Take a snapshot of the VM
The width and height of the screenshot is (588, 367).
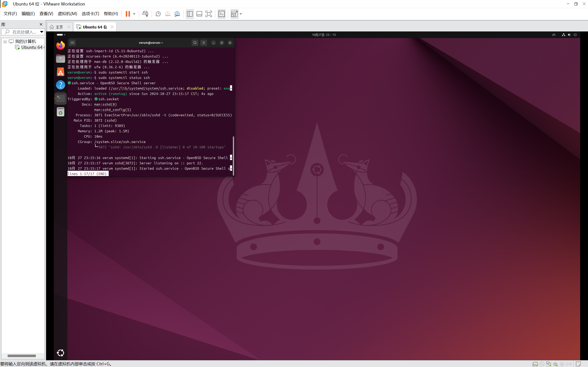[x=158, y=14]
